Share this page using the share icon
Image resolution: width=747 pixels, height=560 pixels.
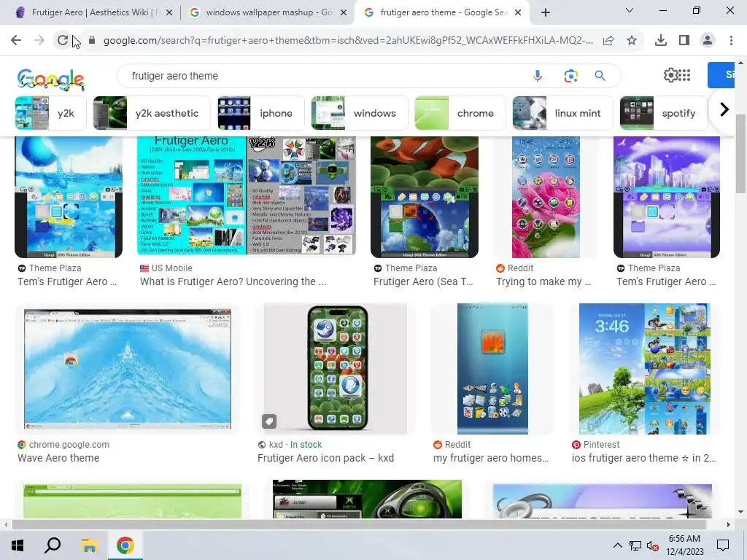click(x=608, y=41)
